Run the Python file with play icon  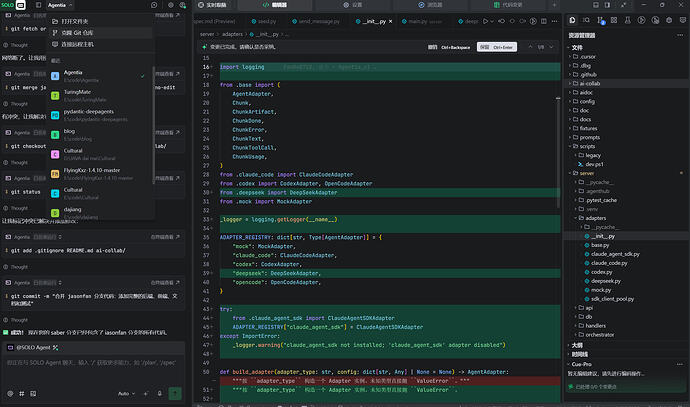click(485, 21)
